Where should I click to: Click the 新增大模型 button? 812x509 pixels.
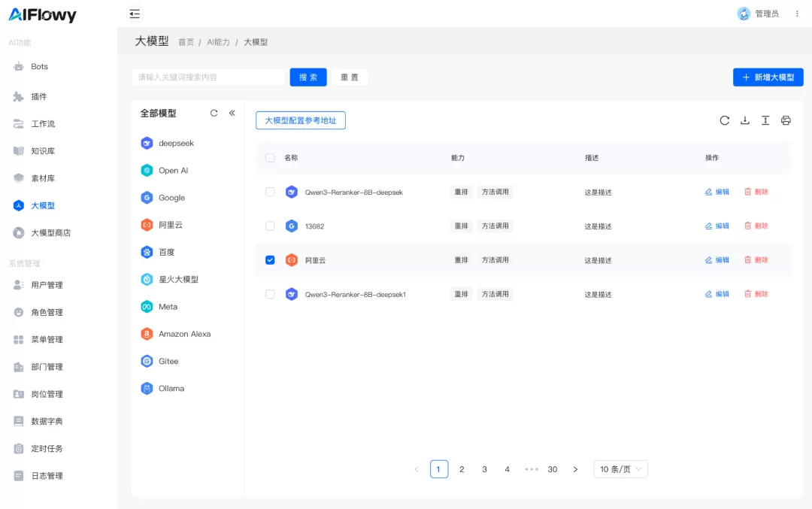[768, 77]
